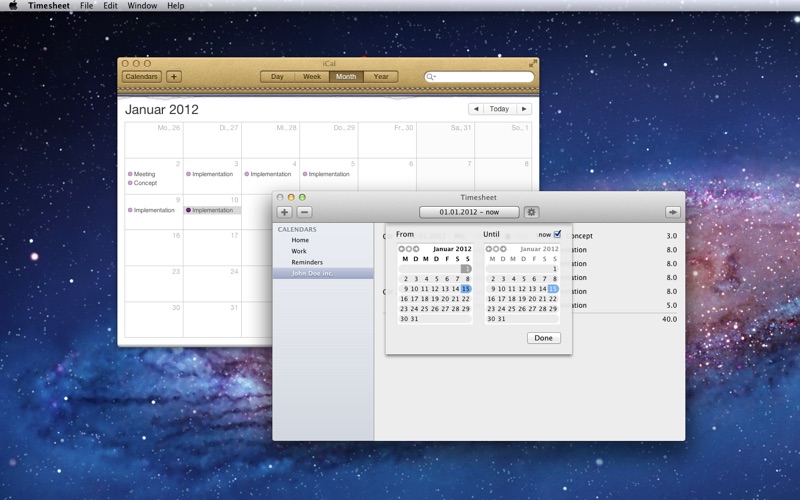
Task: Open the File menu
Action: (x=87, y=6)
